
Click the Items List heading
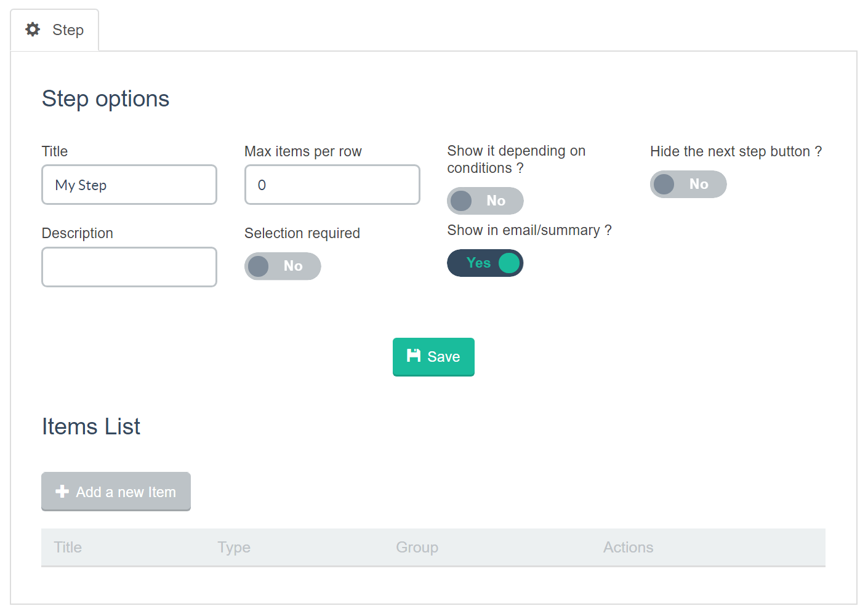point(90,426)
